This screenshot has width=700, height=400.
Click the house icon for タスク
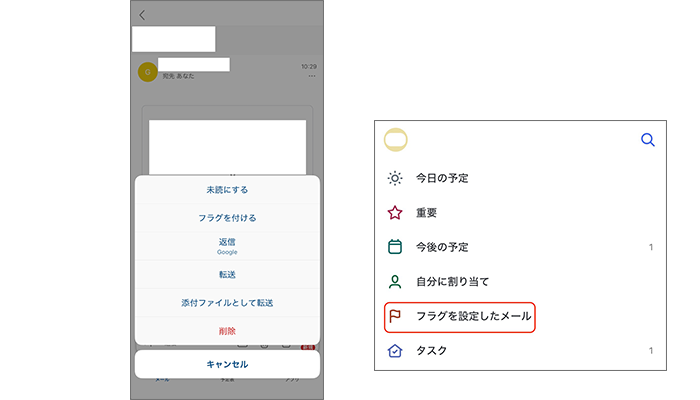point(395,350)
